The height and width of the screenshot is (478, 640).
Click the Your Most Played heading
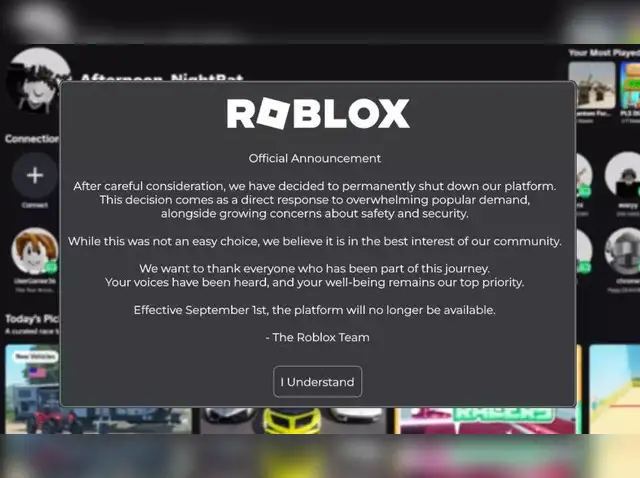(x=604, y=53)
